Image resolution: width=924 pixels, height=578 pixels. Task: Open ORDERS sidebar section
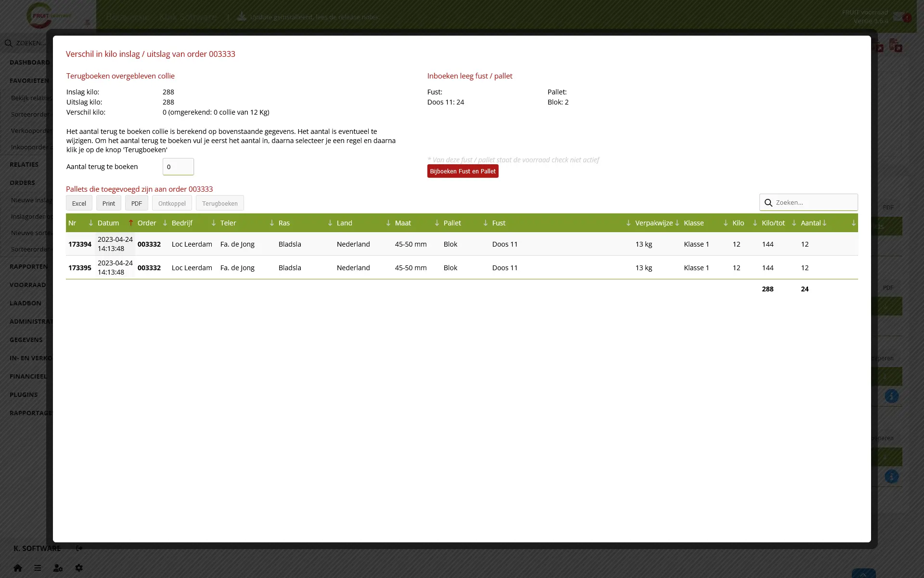click(22, 183)
